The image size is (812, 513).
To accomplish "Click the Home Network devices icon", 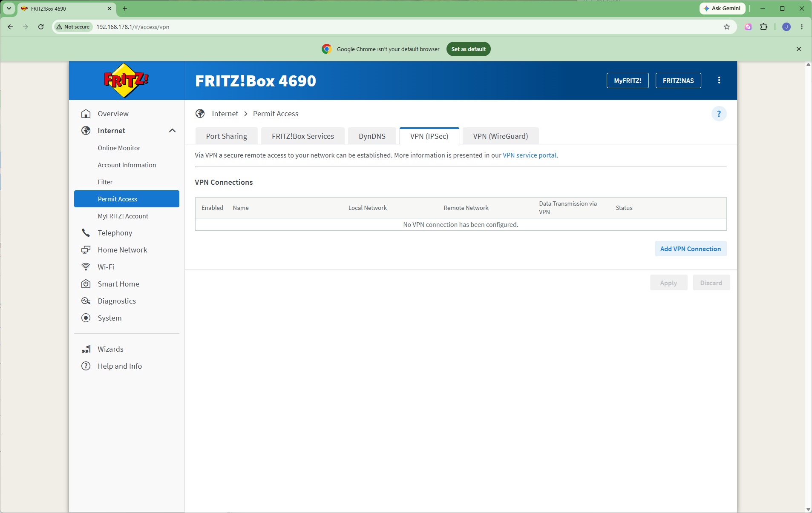I will [86, 250].
